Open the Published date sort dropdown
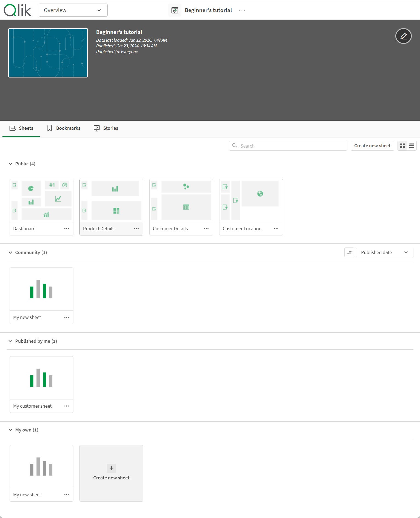The height and width of the screenshot is (518, 420). tap(384, 252)
